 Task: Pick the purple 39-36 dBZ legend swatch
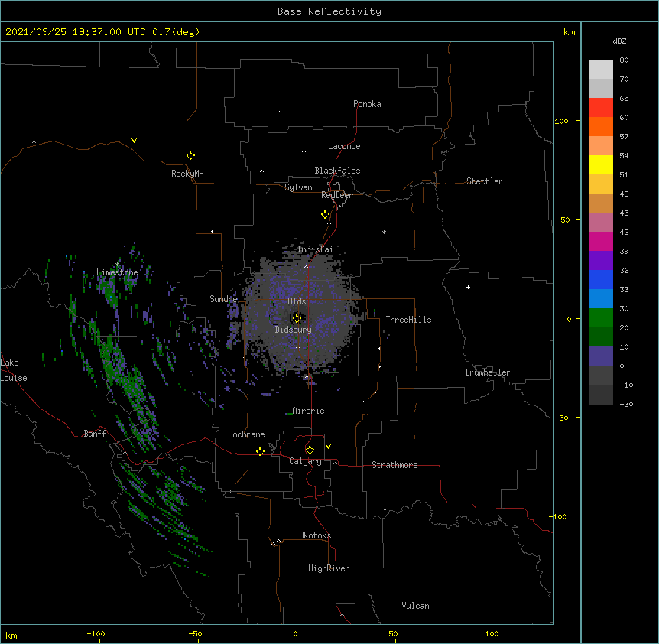pyautogui.click(x=601, y=261)
